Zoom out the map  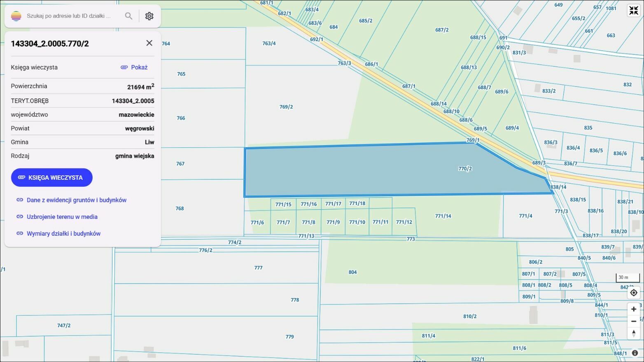pyautogui.click(x=633, y=321)
